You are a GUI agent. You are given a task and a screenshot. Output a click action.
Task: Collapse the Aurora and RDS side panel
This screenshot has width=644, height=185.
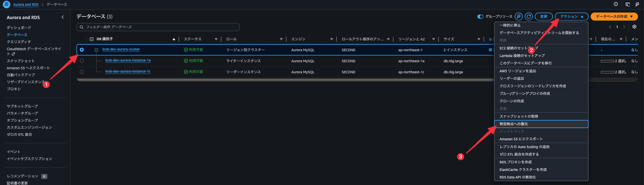point(63,17)
